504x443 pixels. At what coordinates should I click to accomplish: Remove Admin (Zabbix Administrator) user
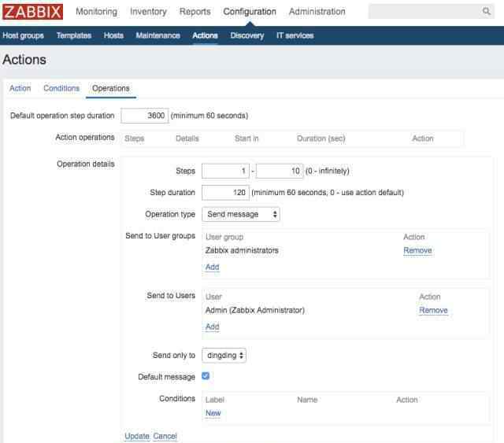433,310
